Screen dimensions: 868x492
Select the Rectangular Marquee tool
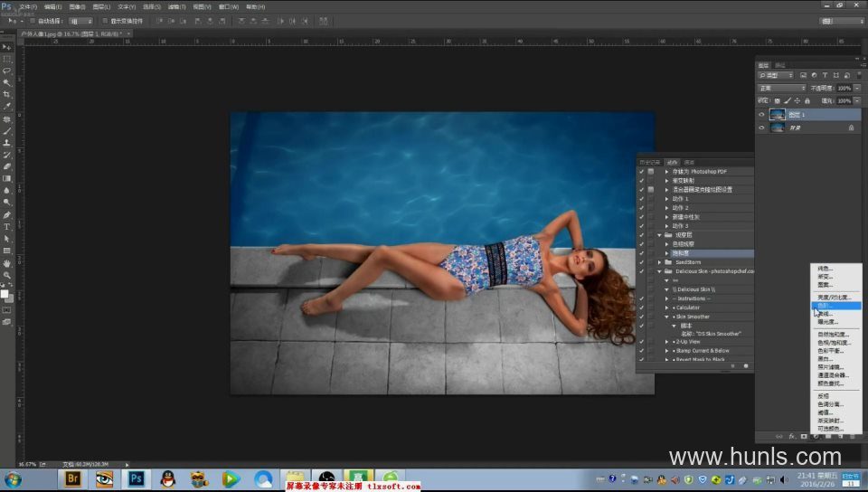point(6,59)
